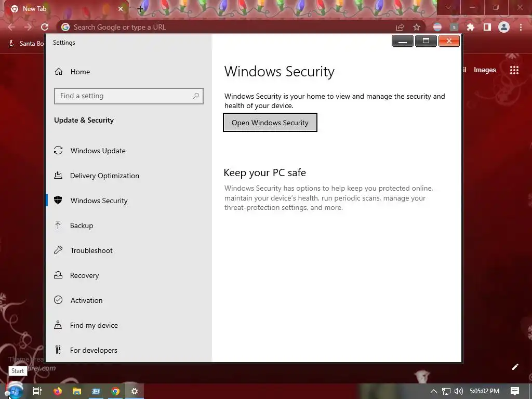Click the Recovery icon in sidebar
Screen dimensions: 532x399
pyautogui.click(x=58, y=275)
